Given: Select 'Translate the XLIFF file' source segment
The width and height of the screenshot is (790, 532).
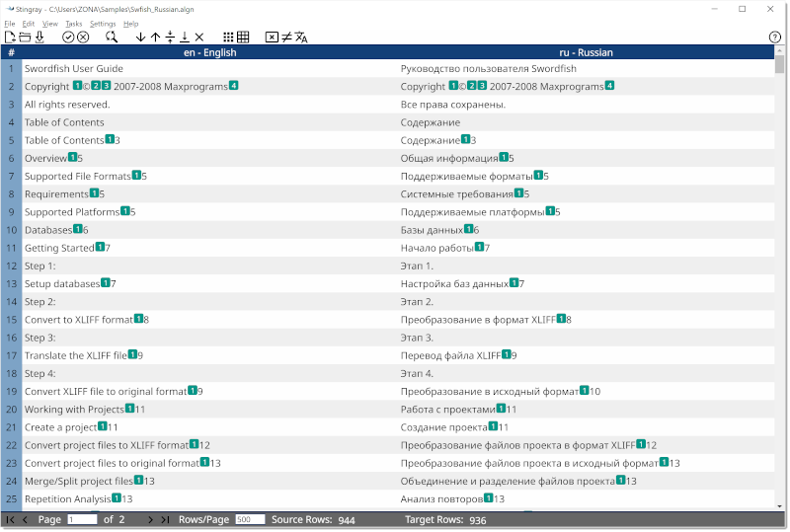Looking at the screenshot, I should (209, 355).
